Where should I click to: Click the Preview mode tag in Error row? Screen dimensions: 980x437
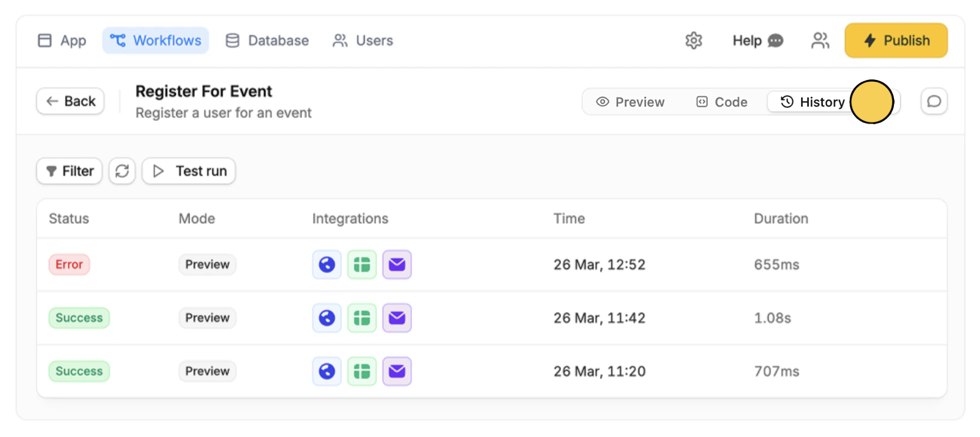point(207,264)
